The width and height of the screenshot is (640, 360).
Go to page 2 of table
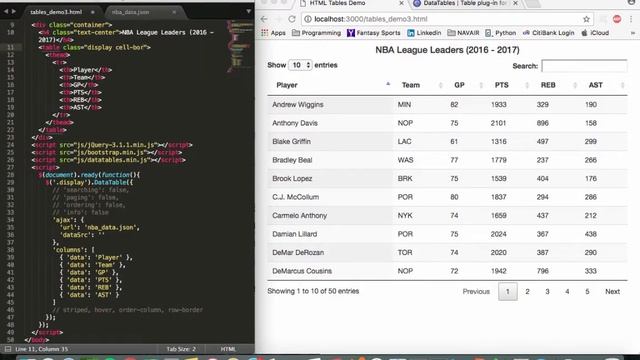pyautogui.click(x=527, y=291)
